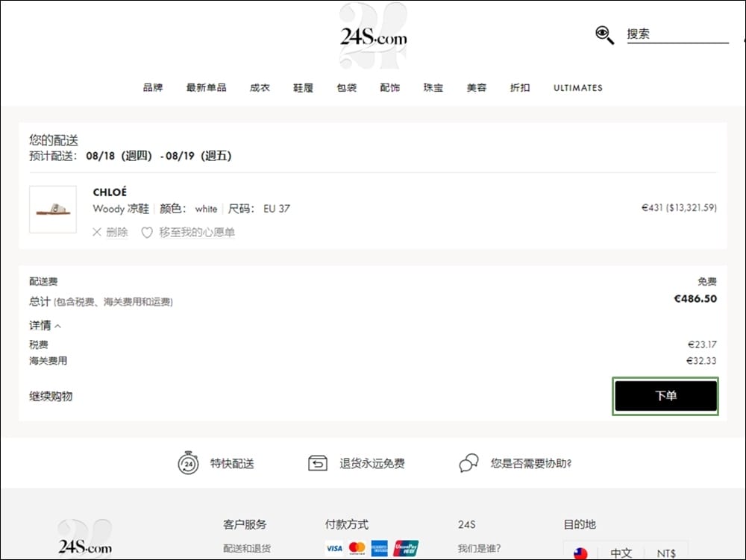Viewport: 746px width, 560px height.
Task: Click the Visa payment icon
Action: (334, 548)
